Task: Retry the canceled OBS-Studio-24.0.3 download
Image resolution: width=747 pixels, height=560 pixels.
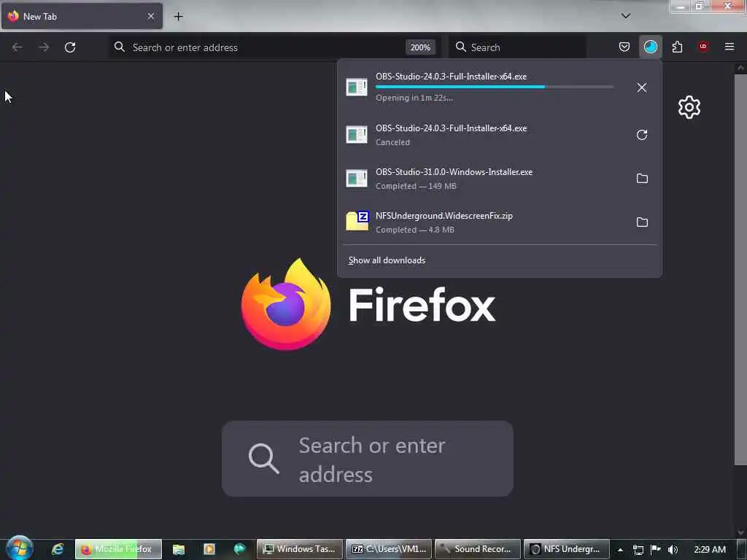Action: pos(642,135)
